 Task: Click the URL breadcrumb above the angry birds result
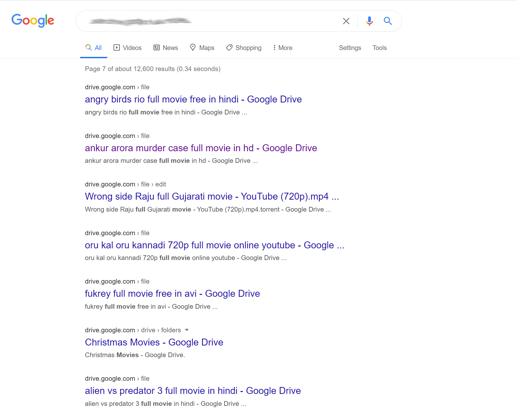pos(117,87)
